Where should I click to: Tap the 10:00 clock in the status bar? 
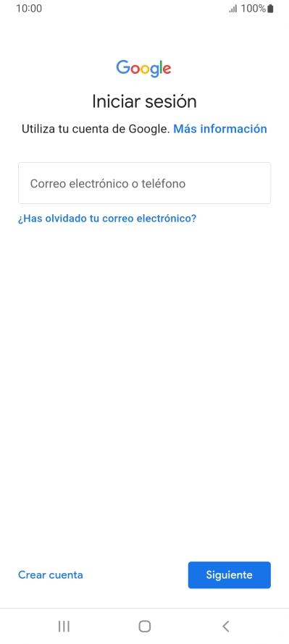(x=29, y=9)
